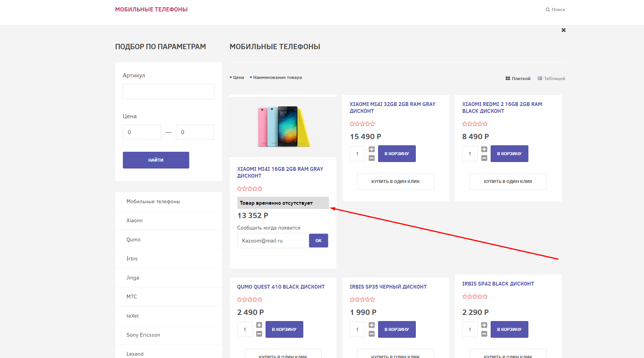Open the Xiaomi category

[169, 221]
